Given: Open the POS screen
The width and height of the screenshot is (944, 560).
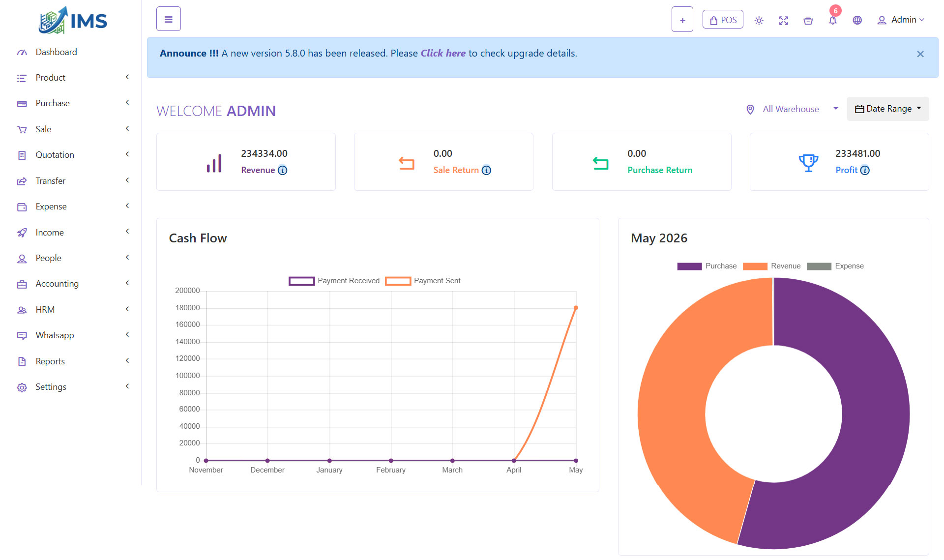Looking at the screenshot, I should pyautogui.click(x=723, y=20).
